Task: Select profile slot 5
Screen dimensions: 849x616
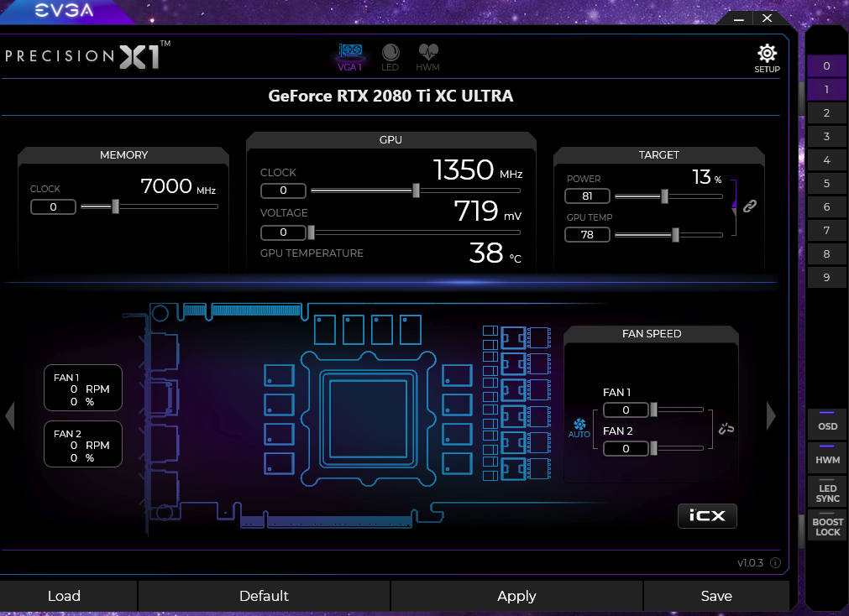Action: pos(827,183)
